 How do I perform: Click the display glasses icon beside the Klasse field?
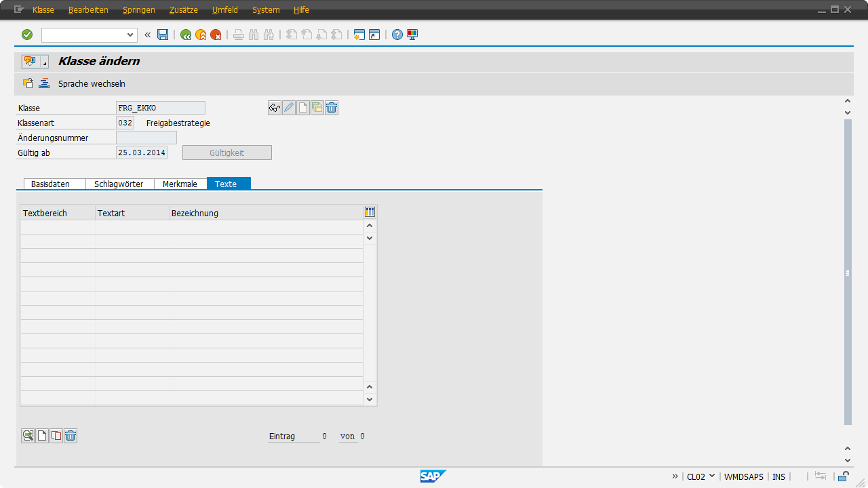275,108
